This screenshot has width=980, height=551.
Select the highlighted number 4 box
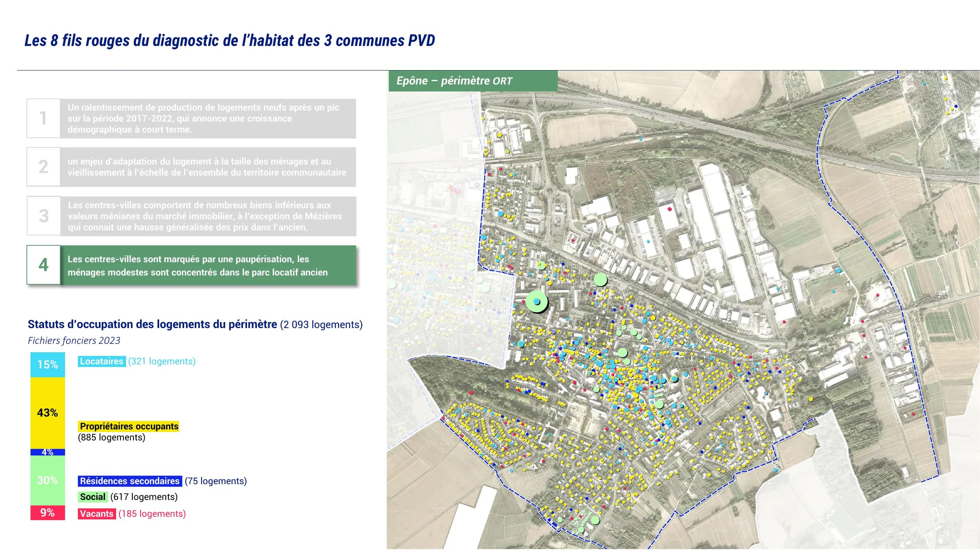click(x=44, y=265)
